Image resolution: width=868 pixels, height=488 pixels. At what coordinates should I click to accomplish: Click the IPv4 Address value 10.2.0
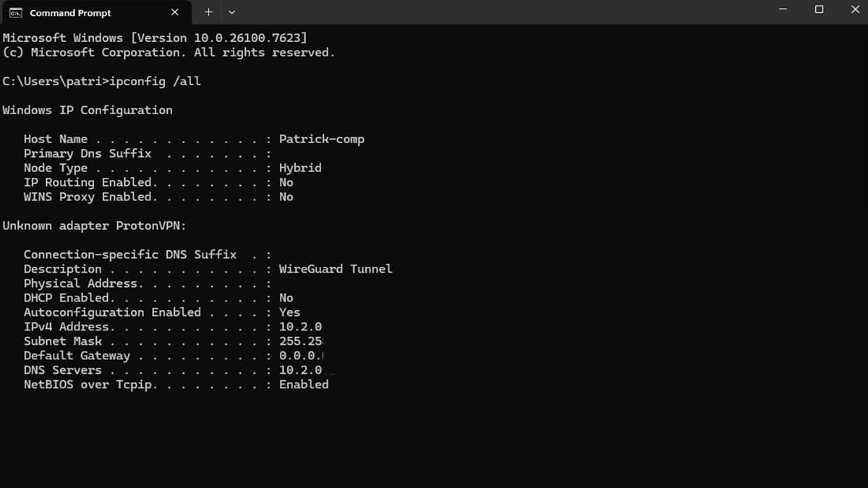pyautogui.click(x=301, y=327)
